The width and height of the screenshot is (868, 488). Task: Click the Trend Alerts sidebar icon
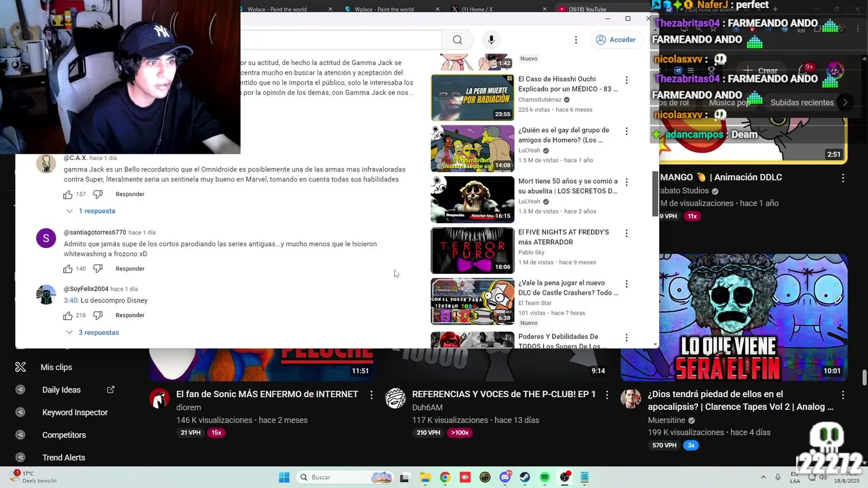coord(20,457)
